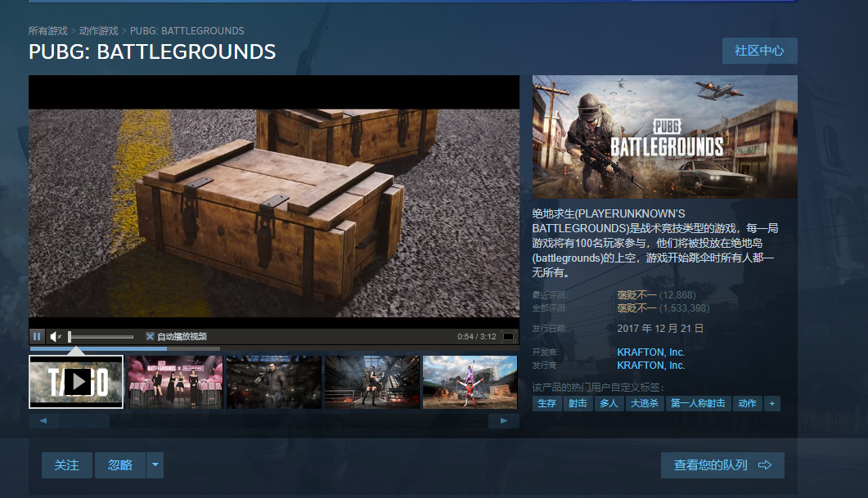Add a tag with plus button
868x498 pixels.
point(771,403)
